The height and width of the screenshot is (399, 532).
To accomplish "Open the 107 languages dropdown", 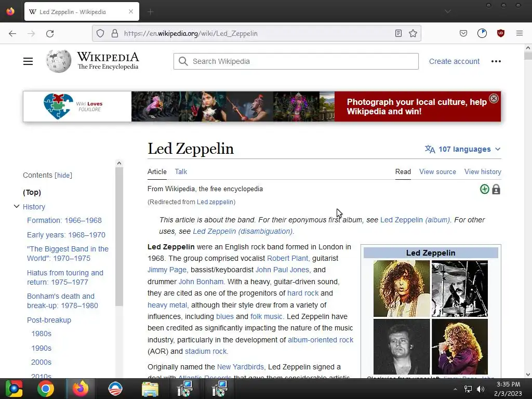I will coord(463,149).
